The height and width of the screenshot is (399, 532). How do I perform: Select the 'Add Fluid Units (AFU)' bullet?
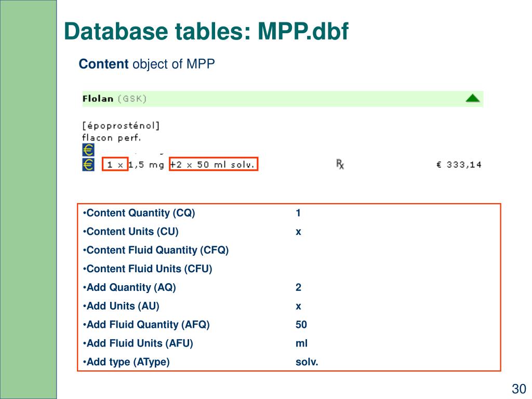pos(138,343)
